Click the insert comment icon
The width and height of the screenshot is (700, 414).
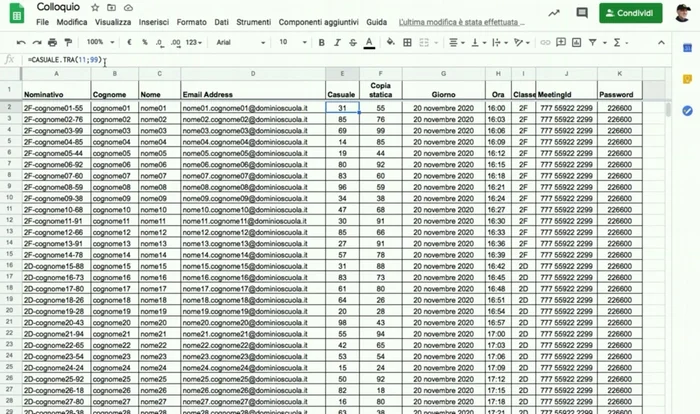point(561,42)
